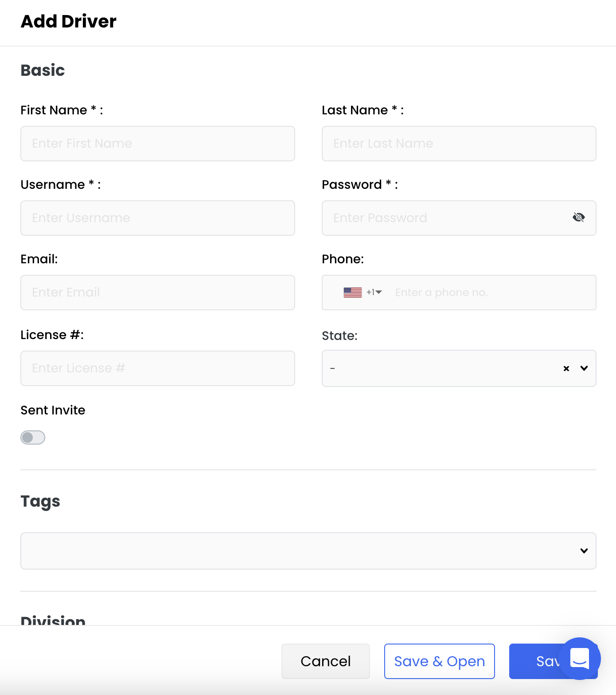Screen dimensions: 616x695
Task: Toggle password visibility eye icon
Action: 578,217
